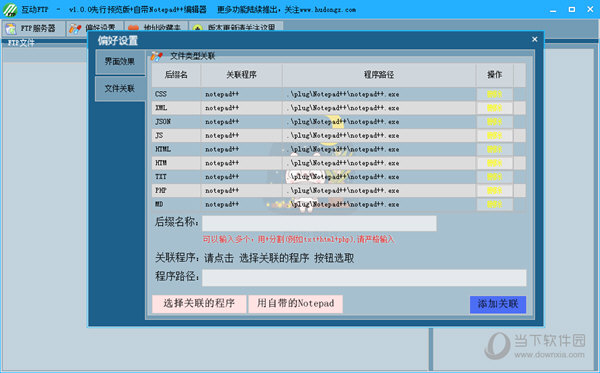Click the program path in JS row
Image resolution: width=600 pixels, height=373 pixels.
tap(379, 135)
